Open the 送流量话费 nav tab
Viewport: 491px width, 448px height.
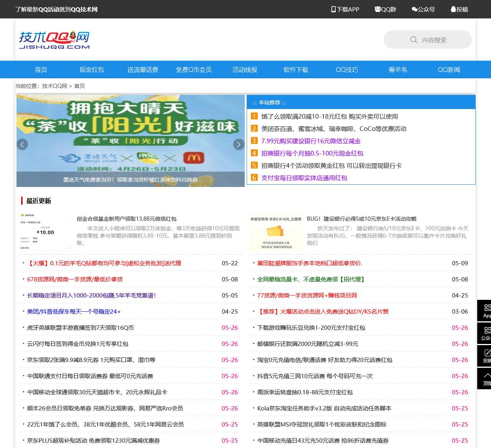[143, 69]
